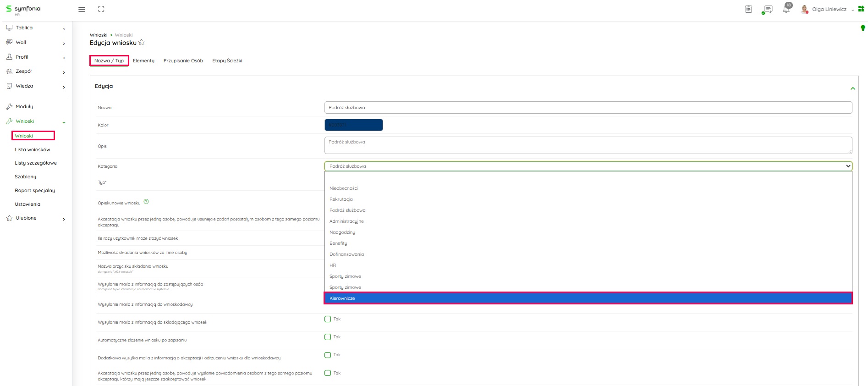
Task: Open the notifications bell icon
Action: [x=786, y=9]
